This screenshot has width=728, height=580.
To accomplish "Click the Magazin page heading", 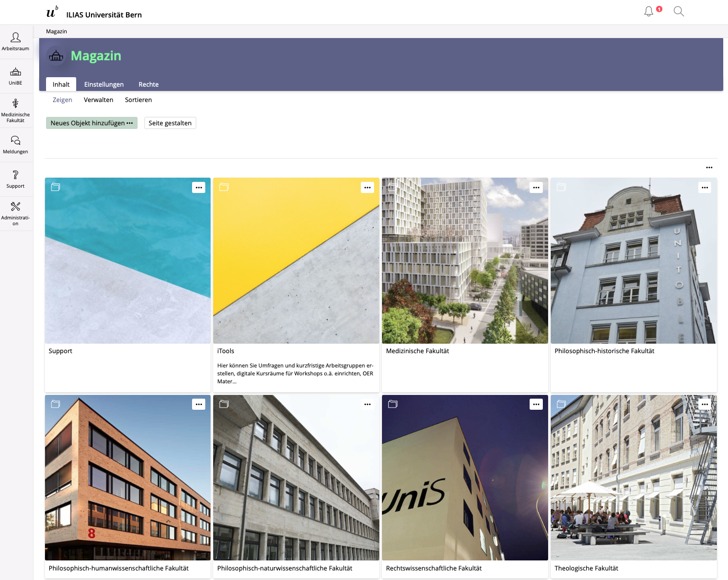I will (x=96, y=56).
